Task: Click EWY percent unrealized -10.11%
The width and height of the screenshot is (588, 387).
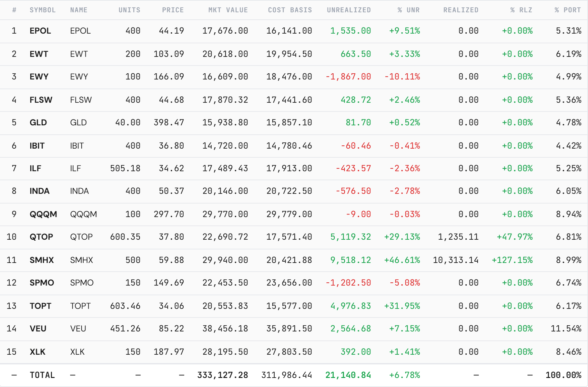Action: 402,77
